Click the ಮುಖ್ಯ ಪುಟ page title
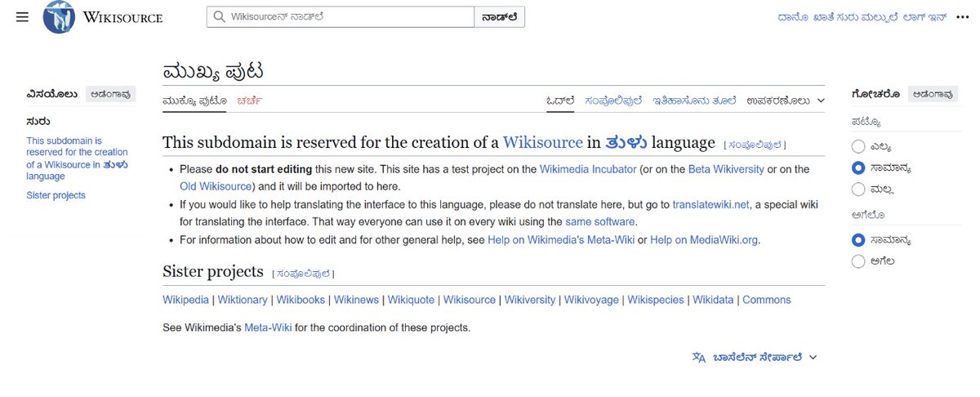Screen dimensions: 980x397 tap(212, 70)
